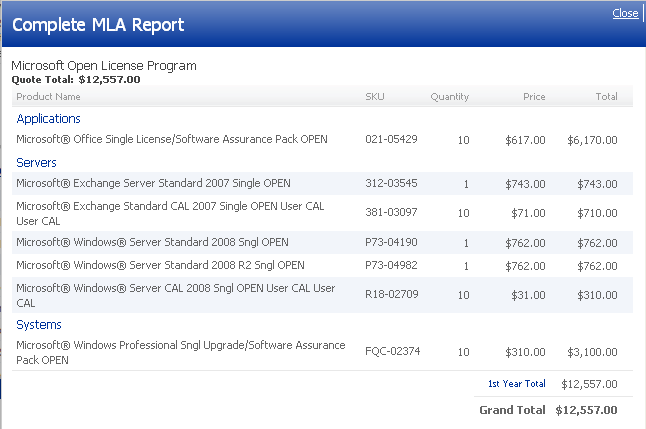This screenshot has height=429, width=646.
Task: Click the Grand Total amount $12,557.00
Action: point(586,410)
